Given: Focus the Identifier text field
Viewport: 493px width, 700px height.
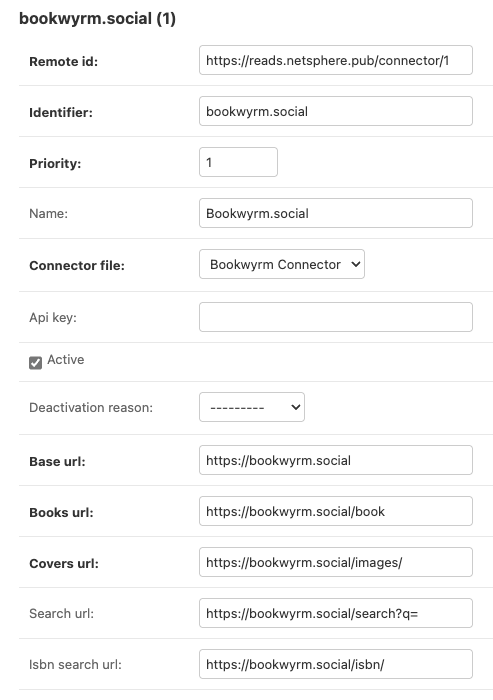Looking at the screenshot, I should pyautogui.click(x=336, y=111).
